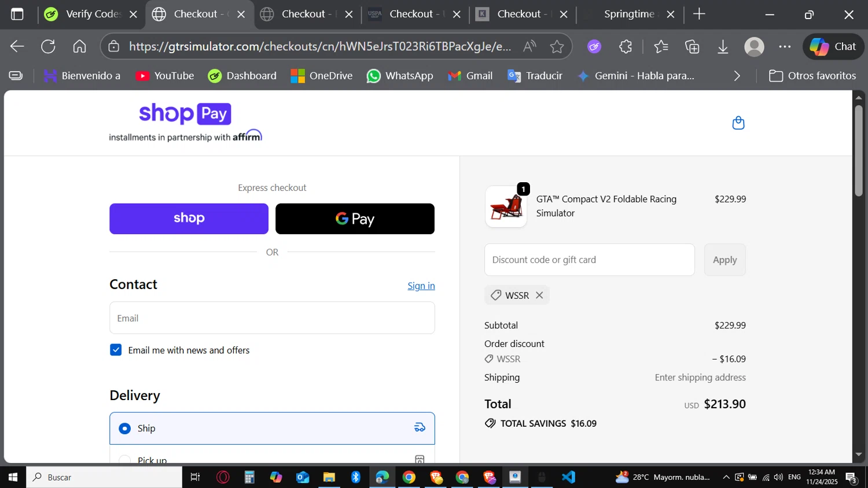This screenshot has width=868, height=488.
Task: Open the Extensions puzzle icon
Action: (x=626, y=46)
